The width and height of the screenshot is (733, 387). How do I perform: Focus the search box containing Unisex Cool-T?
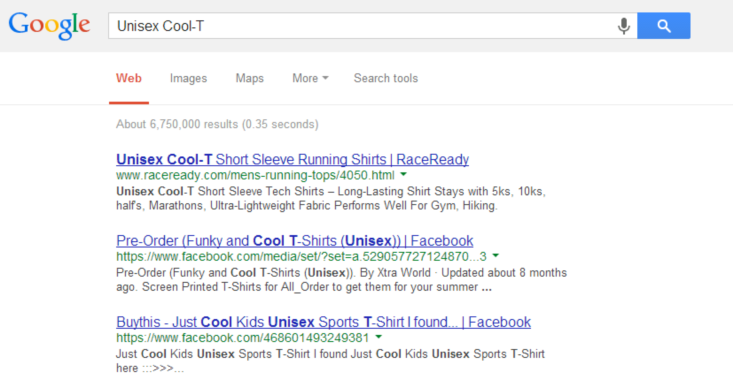click(x=373, y=26)
